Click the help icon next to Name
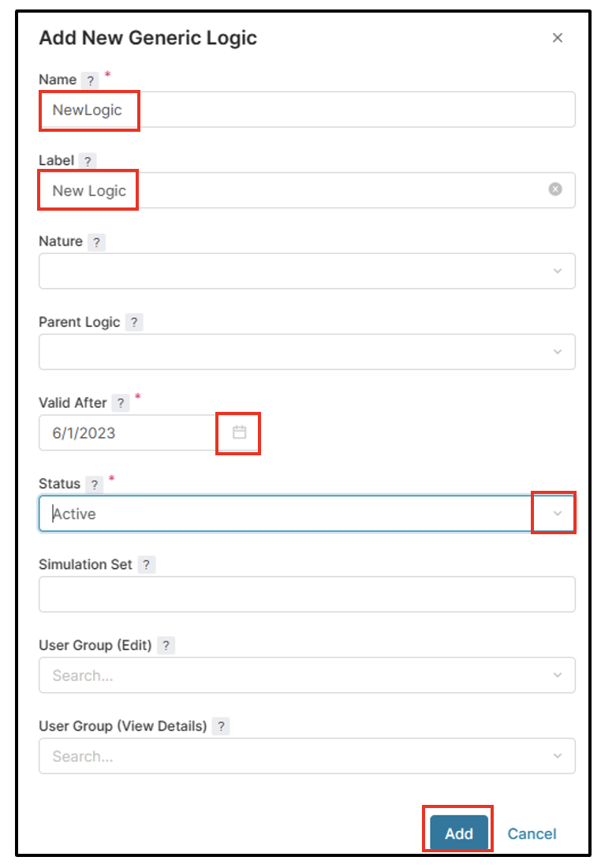Image resolution: width=601 pixels, height=868 pixels. [91, 80]
